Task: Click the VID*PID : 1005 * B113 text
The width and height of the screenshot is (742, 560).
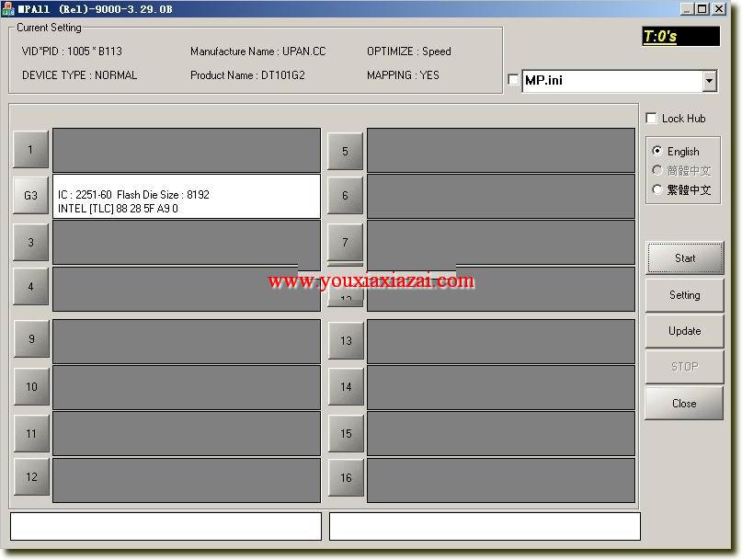Action: click(x=72, y=51)
